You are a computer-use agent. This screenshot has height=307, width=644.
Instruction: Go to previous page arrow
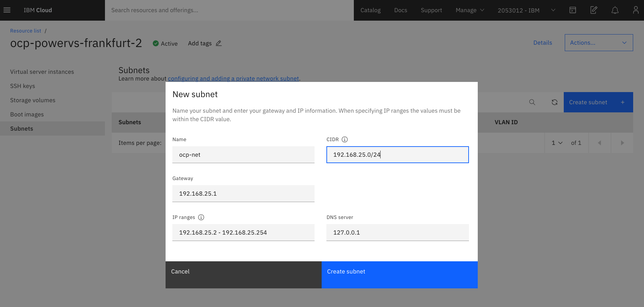(x=600, y=143)
